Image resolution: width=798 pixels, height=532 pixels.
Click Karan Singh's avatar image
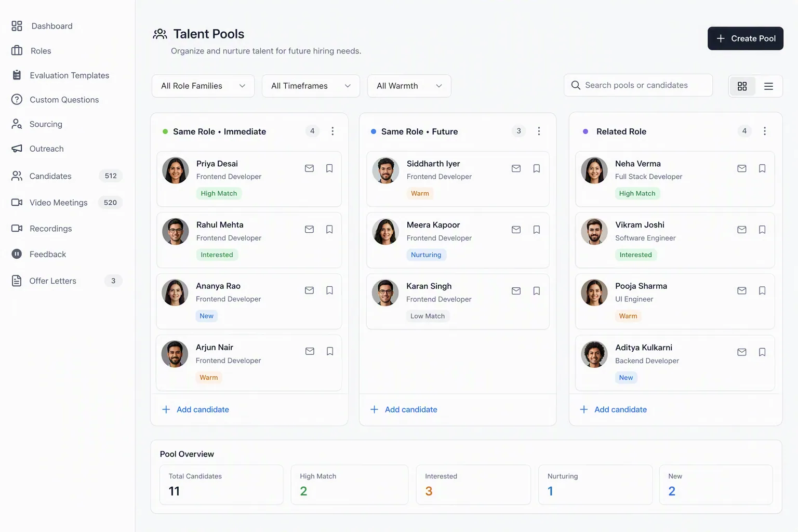pyautogui.click(x=385, y=293)
